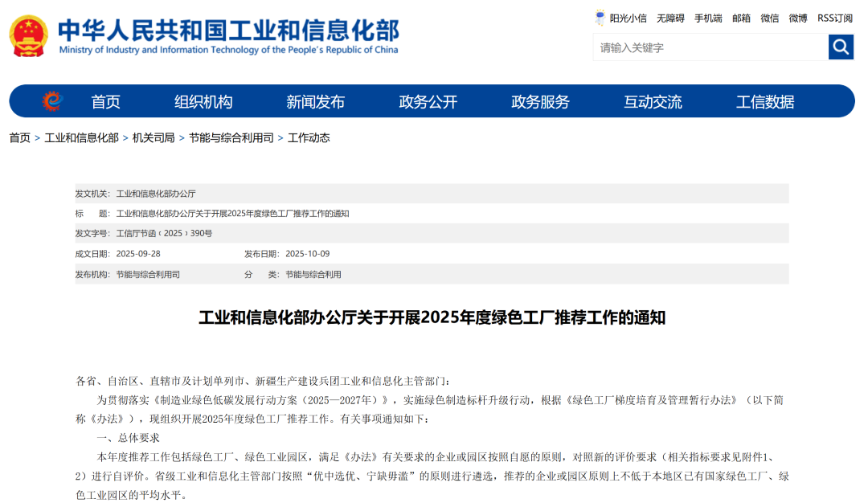Click the 阳光小信 robot mascot icon
The height and width of the screenshot is (503, 868).
(x=598, y=17)
